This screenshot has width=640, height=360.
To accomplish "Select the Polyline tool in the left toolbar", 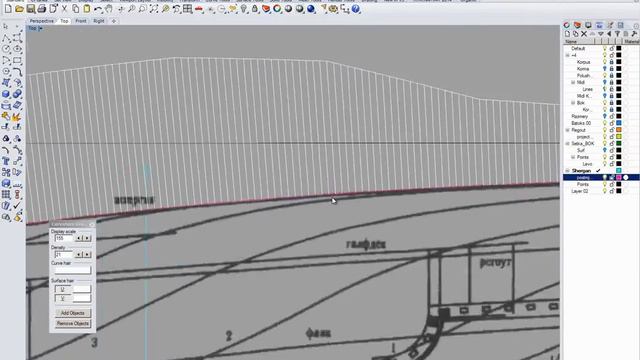I will tap(6, 38).
